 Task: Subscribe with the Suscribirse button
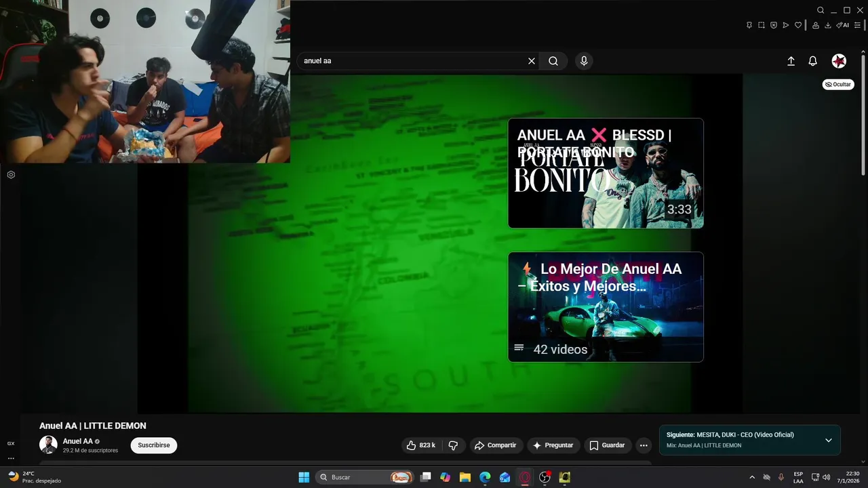pyautogui.click(x=154, y=445)
